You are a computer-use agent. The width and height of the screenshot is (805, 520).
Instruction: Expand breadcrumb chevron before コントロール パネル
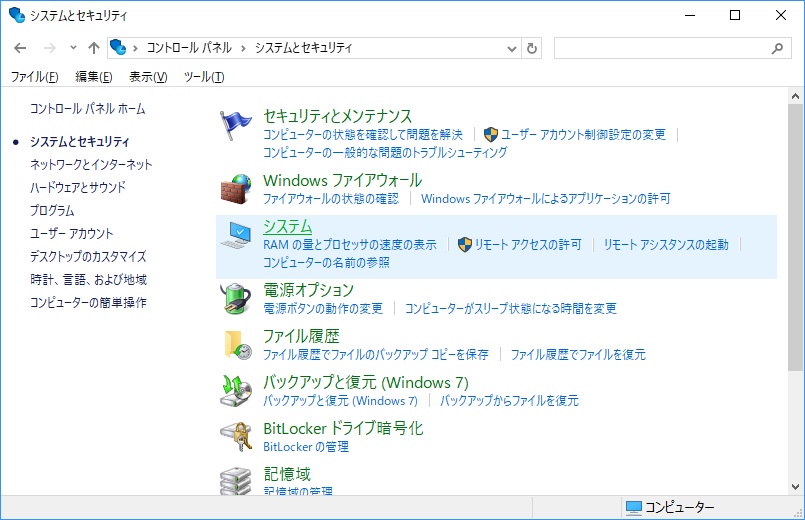[x=136, y=48]
